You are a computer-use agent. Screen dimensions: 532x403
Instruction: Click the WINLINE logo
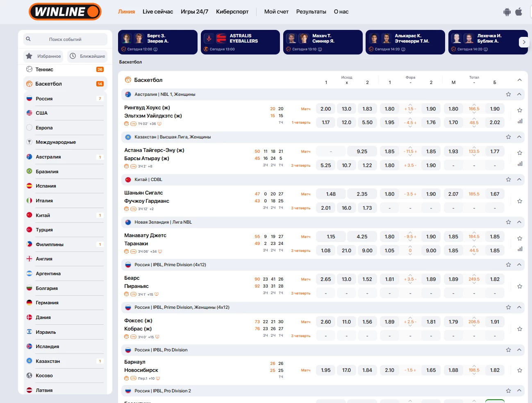click(65, 12)
